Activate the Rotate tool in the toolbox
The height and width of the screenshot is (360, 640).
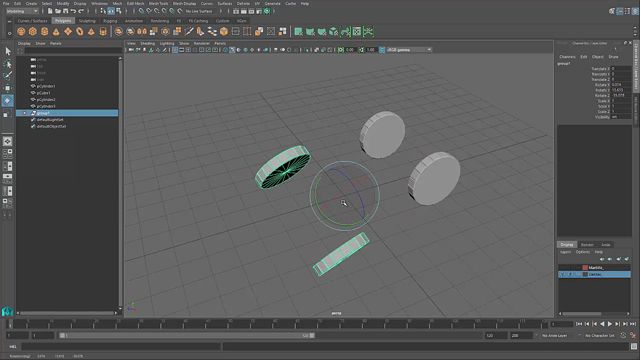(8, 100)
